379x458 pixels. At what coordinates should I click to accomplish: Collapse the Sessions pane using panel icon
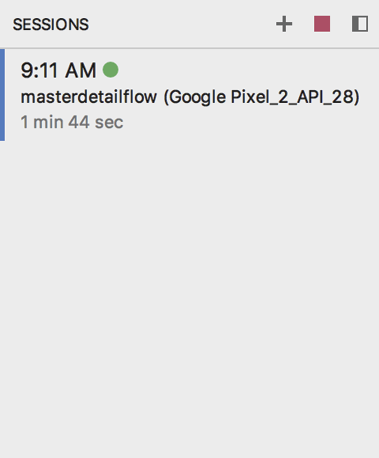(360, 24)
